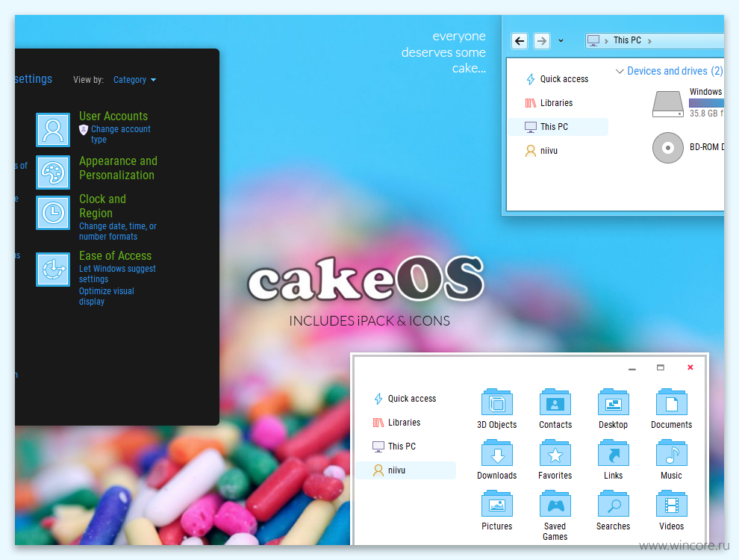
Task: Open the View by Category dropdown
Action: pos(135,80)
